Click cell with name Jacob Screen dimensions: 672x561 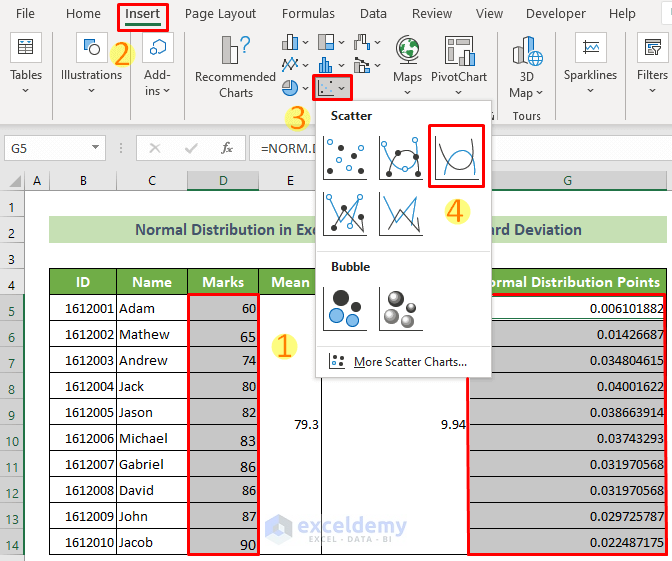coord(152,542)
